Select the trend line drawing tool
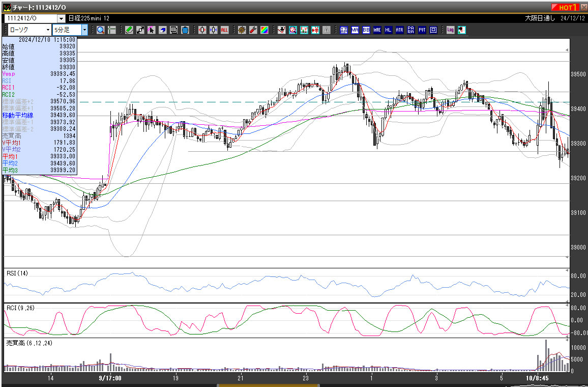Viewport: 588px width, 387px height. click(140, 30)
